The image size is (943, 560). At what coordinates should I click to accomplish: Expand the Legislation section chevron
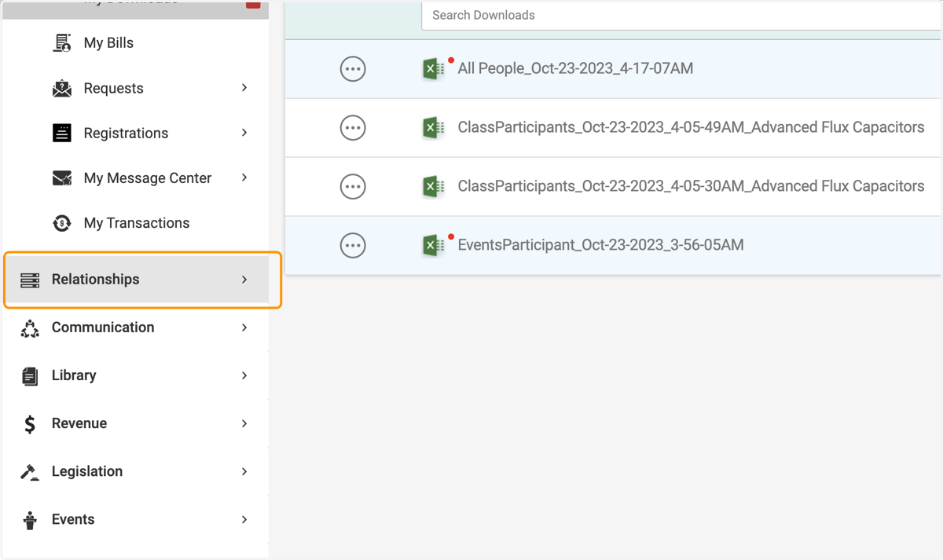tap(244, 471)
